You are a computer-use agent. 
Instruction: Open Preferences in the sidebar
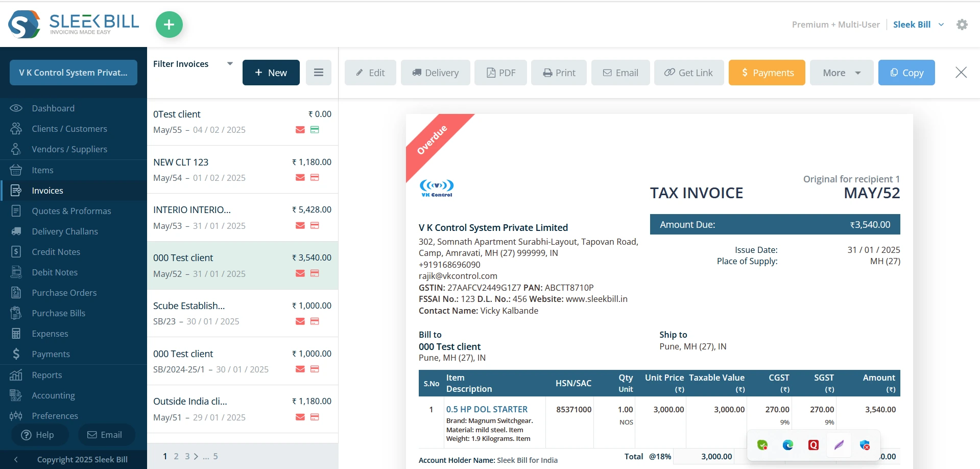click(x=74, y=416)
